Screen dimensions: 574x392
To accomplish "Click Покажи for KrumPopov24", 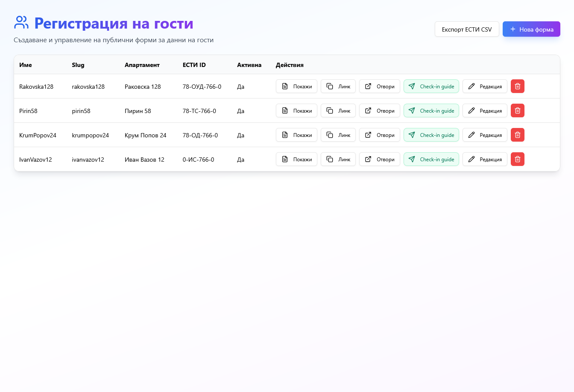I will coord(296,135).
